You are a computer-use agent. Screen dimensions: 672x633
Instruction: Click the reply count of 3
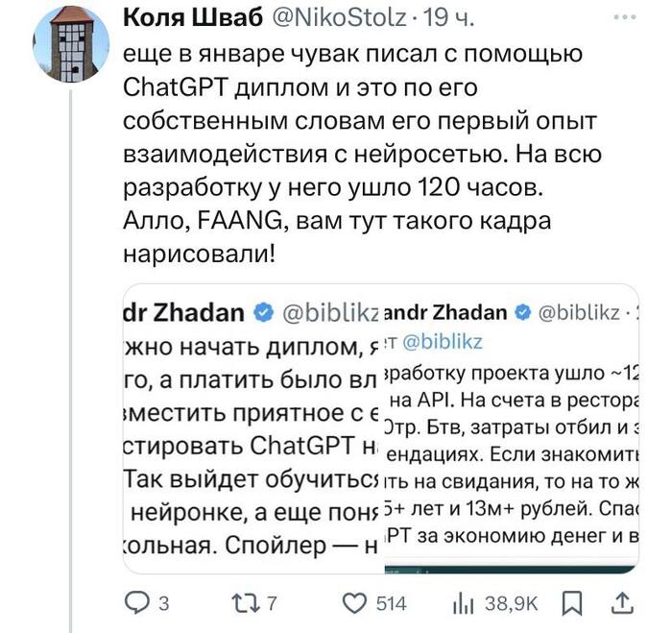pyautogui.click(x=163, y=604)
